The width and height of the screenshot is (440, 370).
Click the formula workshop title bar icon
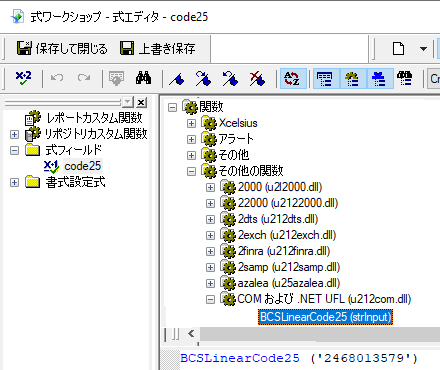[x=17, y=17]
